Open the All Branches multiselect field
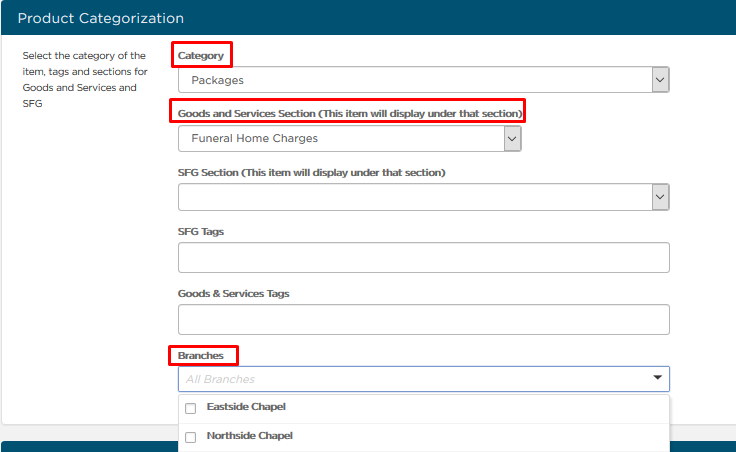This screenshot has width=736, height=452. click(423, 379)
